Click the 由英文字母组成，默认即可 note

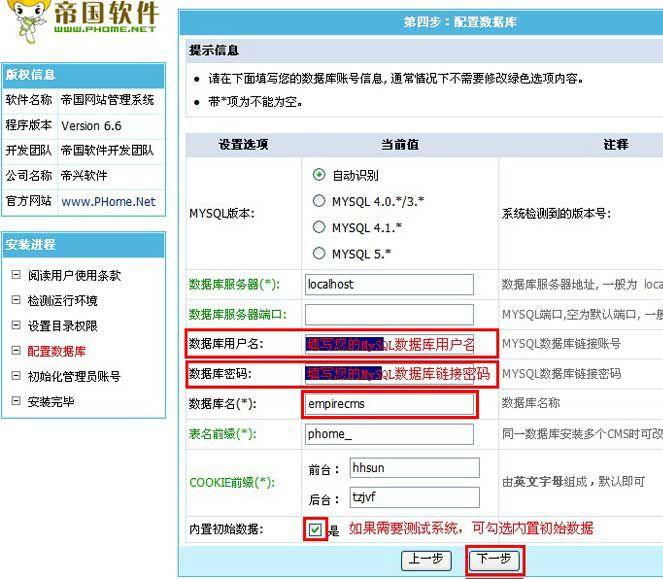click(x=573, y=481)
